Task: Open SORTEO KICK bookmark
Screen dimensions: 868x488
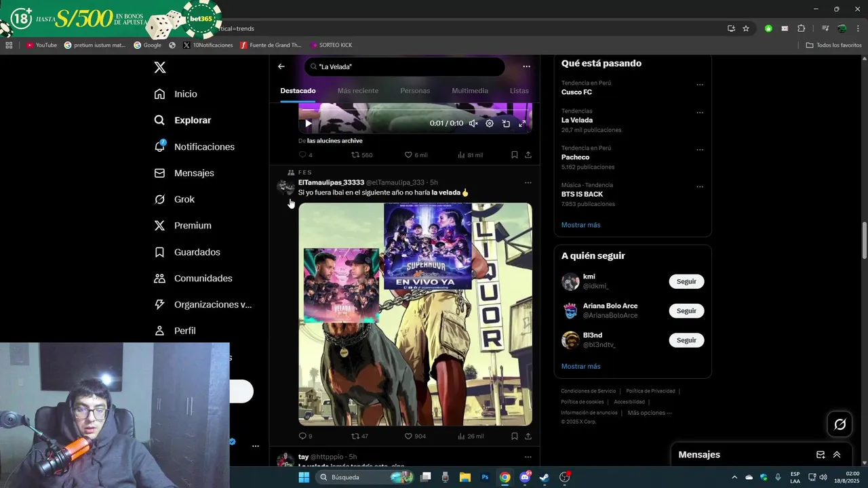Action: (331, 45)
